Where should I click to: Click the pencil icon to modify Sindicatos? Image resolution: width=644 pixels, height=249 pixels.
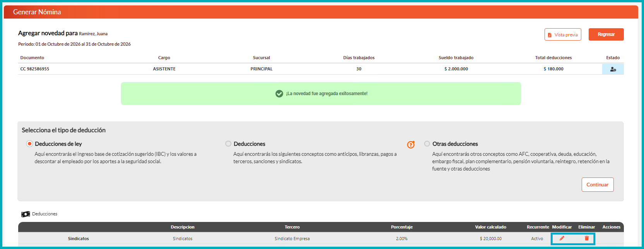[x=562, y=239]
